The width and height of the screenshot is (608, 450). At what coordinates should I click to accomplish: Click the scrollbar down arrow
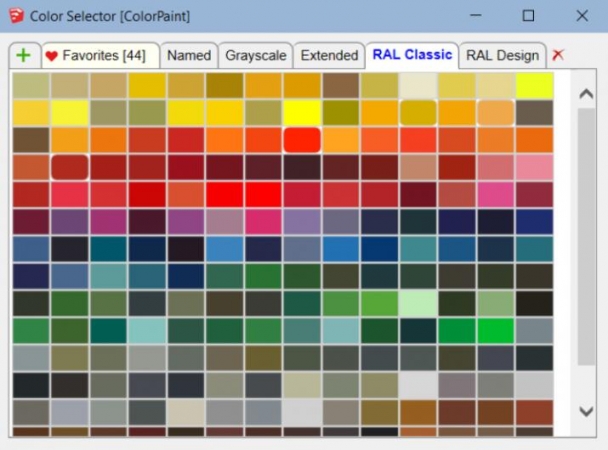[x=586, y=411]
